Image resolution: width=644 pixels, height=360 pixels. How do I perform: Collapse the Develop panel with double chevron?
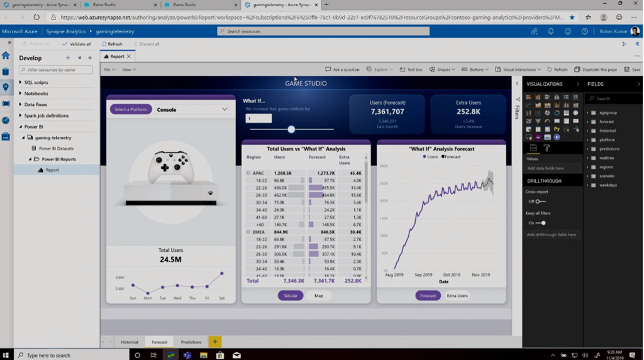pyautogui.click(x=90, y=58)
